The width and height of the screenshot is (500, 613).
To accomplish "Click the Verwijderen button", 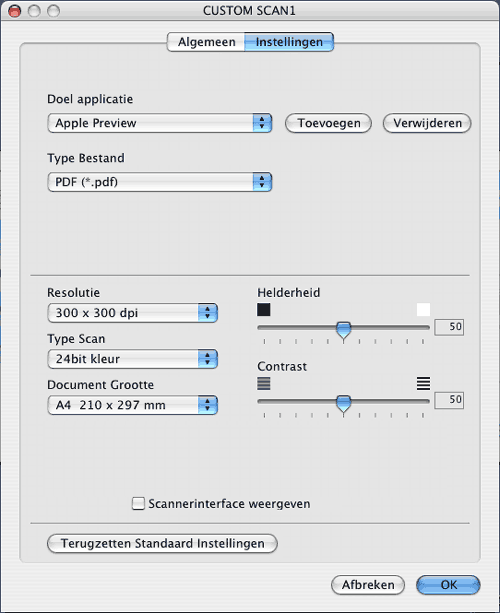I will [x=427, y=123].
